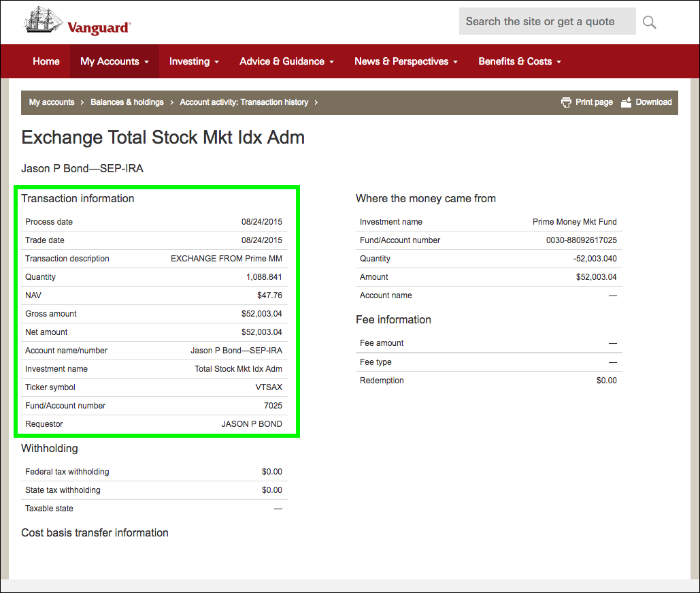Select the account number 0030-88092617025
Viewport: 700px width, 593px height.
pyautogui.click(x=581, y=240)
